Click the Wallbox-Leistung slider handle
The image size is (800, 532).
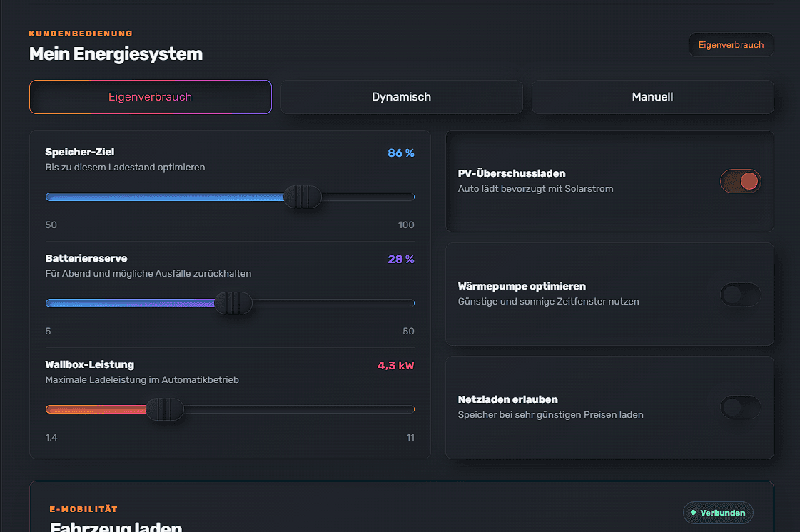[164, 409]
